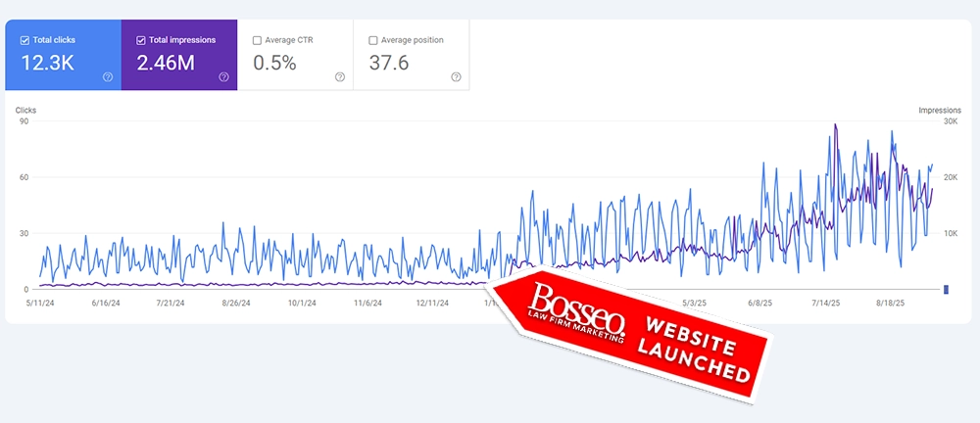Uncheck the Total clicks checkbox
The image size is (980, 423).
point(25,40)
